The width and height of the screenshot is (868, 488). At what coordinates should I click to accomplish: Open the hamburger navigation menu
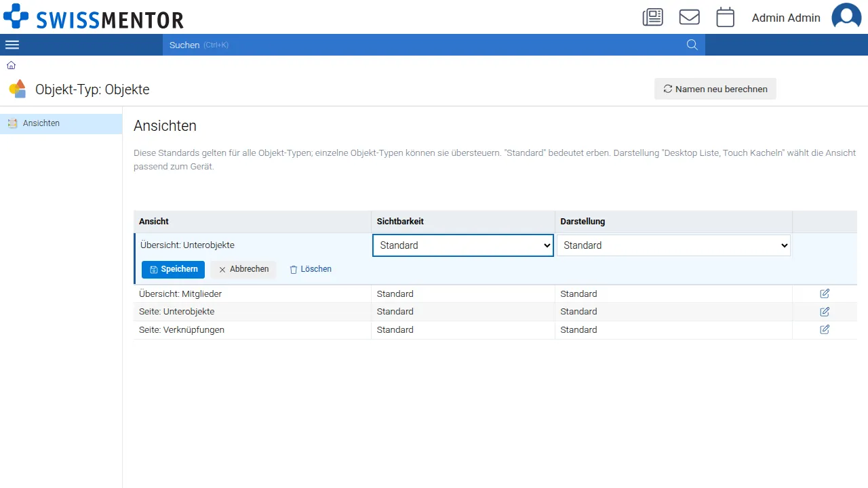click(x=12, y=45)
